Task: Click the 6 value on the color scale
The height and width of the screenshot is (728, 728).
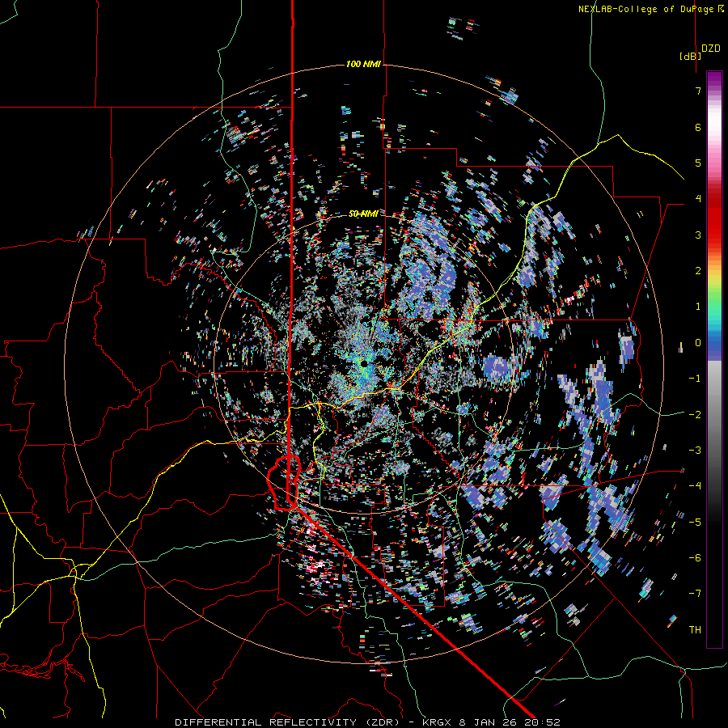Action: point(698,127)
